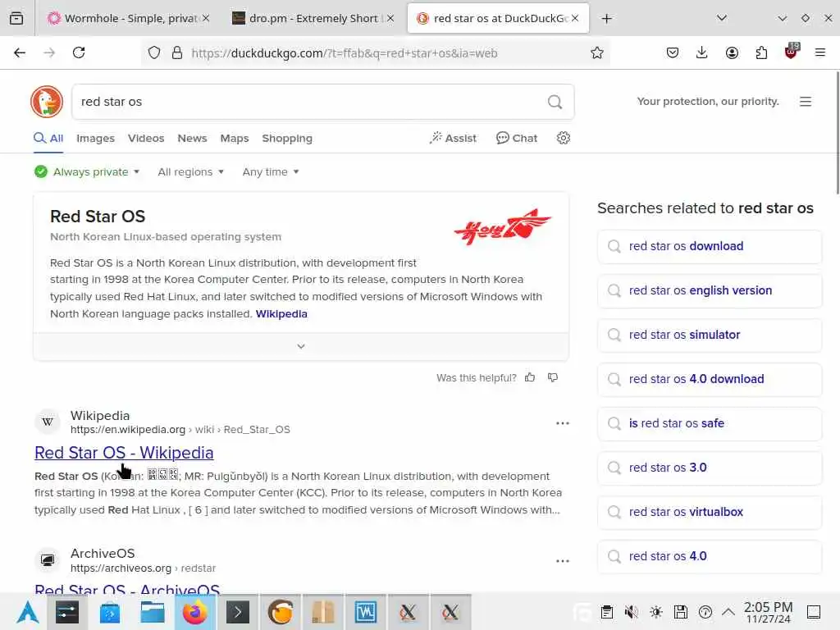Bookmark this page with the star icon
This screenshot has width=840, height=630.
coord(597,52)
